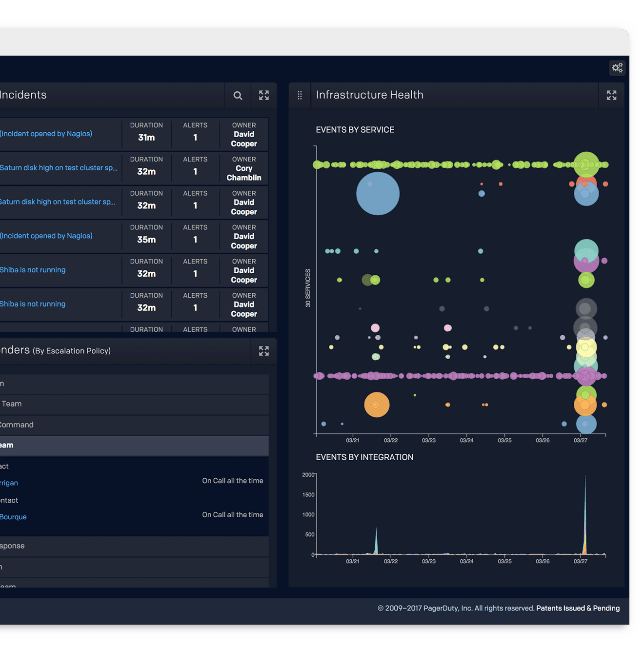Image resolution: width=644 pixels, height=671 pixels.
Task: Open the Nagios incident with 35m duration
Action: tap(46, 236)
